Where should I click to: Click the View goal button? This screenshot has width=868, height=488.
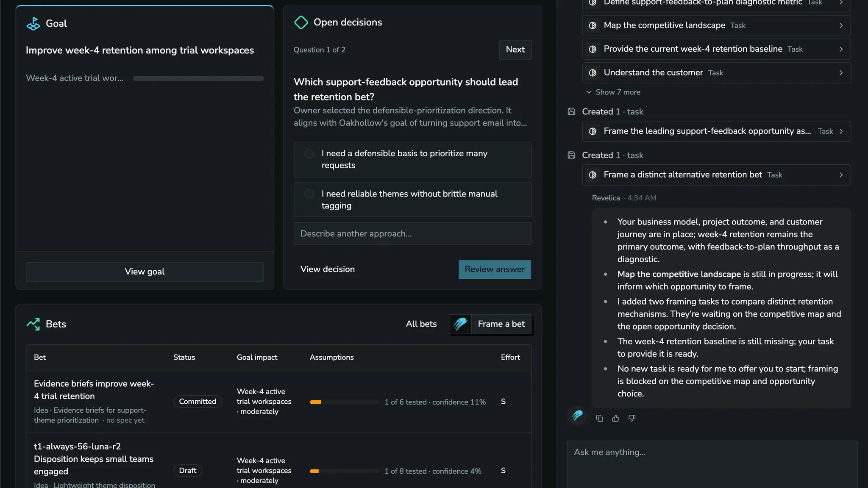tap(145, 272)
